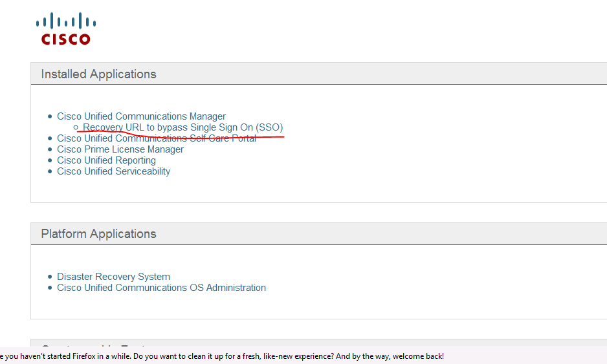The height and width of the screenshot is (364, 607).
Task: Open Recovery URL to bypass Single Sign On
Action: tap(182, 127)
